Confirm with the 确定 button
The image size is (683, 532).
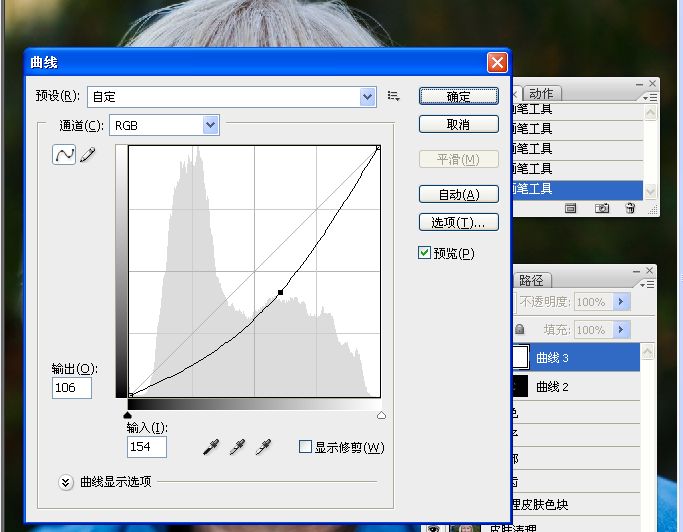pyautogui.click(x=459, y=96)
